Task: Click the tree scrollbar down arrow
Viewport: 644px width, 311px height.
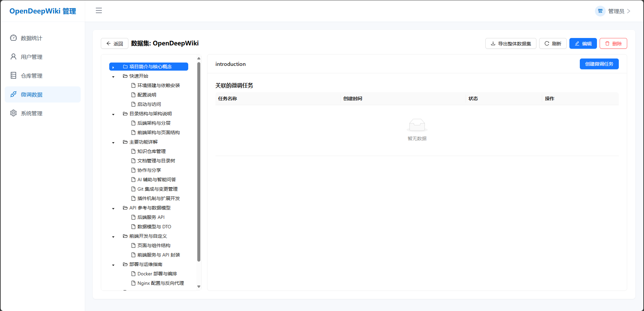Action: tap(199, 286)
